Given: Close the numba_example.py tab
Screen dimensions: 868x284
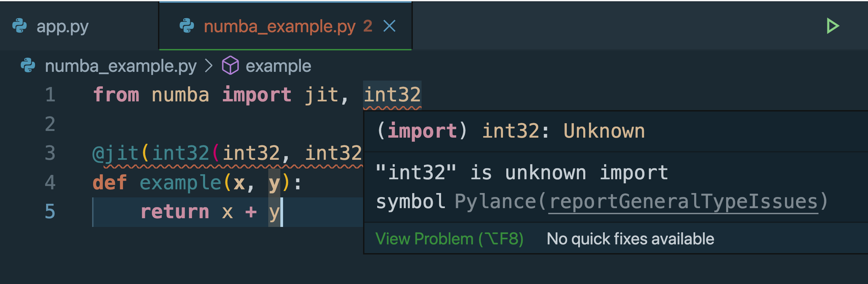Looking at the screenshot, I should tap(390, 26).
